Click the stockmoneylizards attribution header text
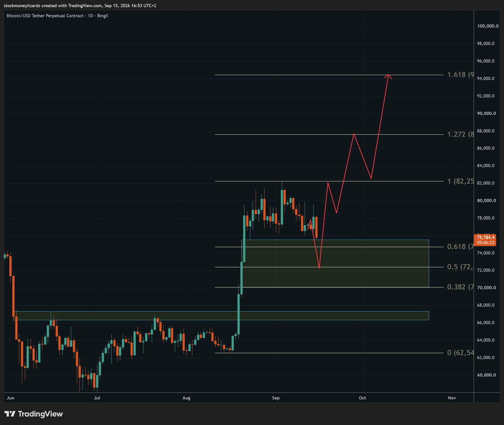The width and height of the screenshot is (504, 425). pos(80,5)
